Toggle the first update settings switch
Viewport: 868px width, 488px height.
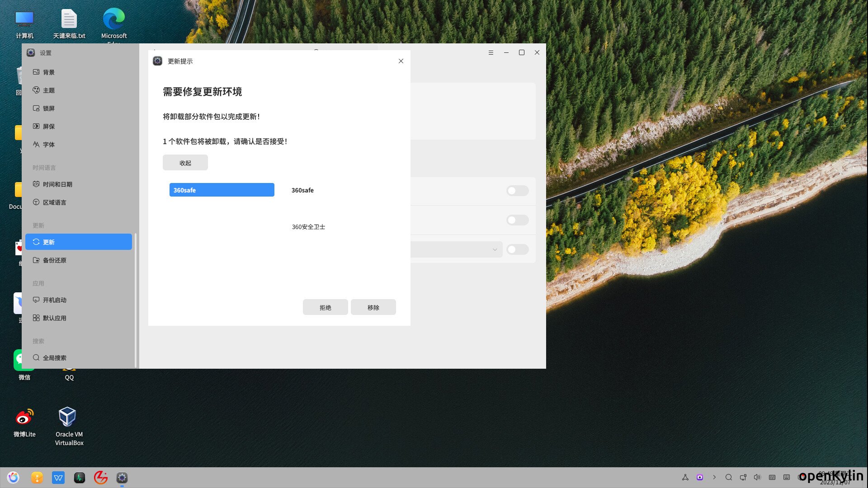click(x=517, y=191)
